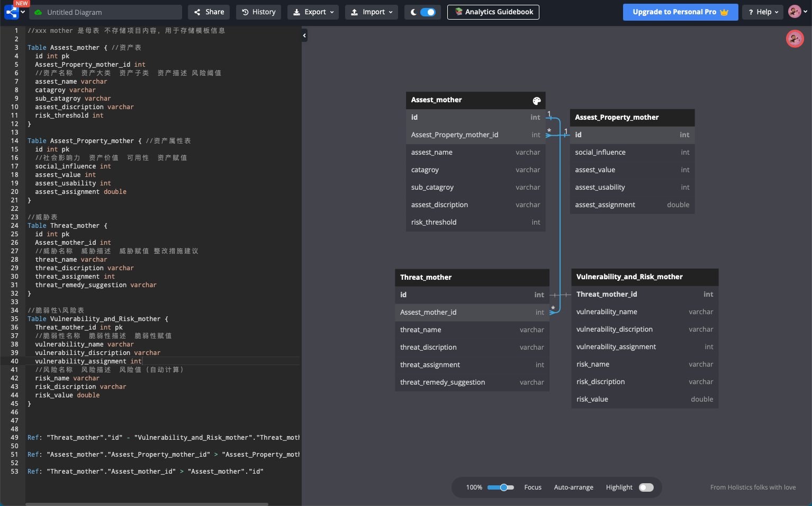Click the Import upload icon

(x=355, y=12)
